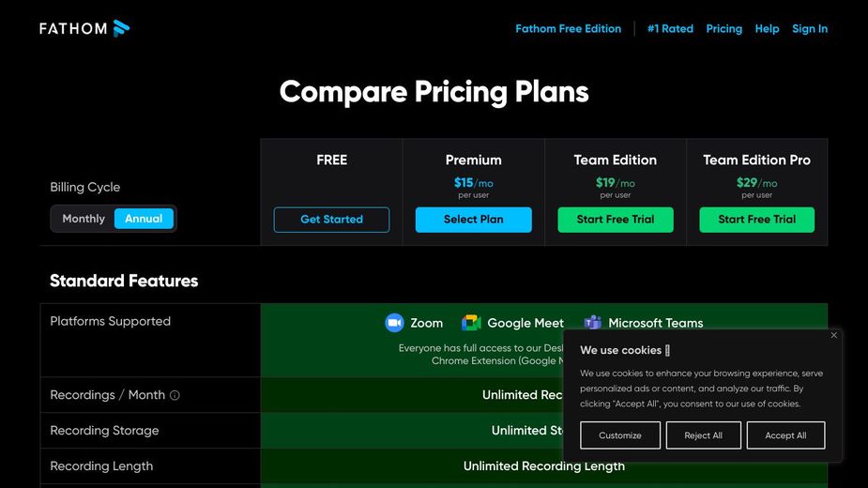This screenshot has height=488, width=868.
Task: Click the Microsoft Teams icon
Action: (592, 323)
